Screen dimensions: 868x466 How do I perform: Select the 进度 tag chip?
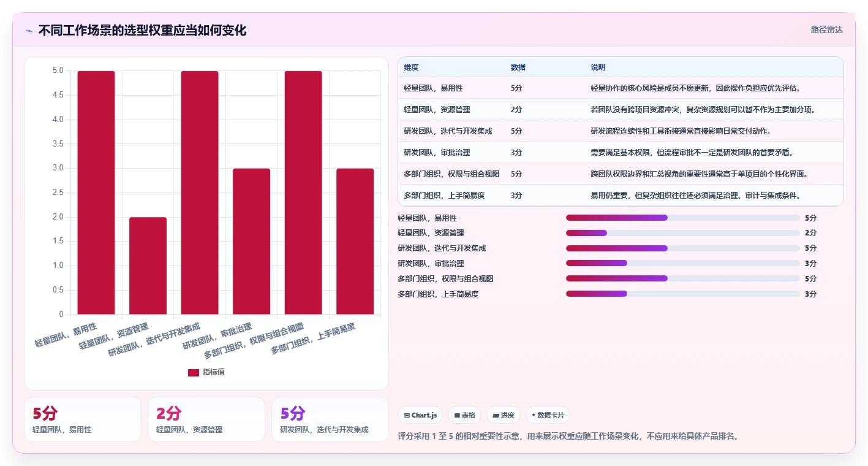click(x=504, y=415)
